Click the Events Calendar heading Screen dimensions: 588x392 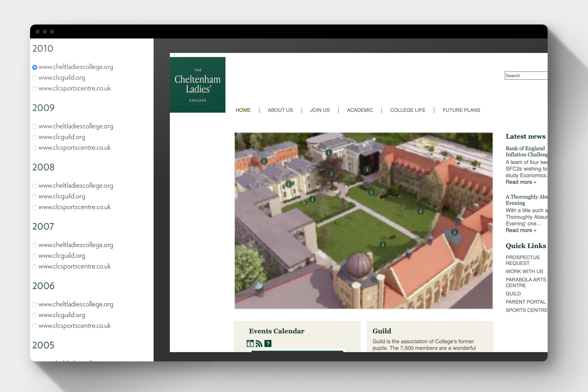coord(277,331)
